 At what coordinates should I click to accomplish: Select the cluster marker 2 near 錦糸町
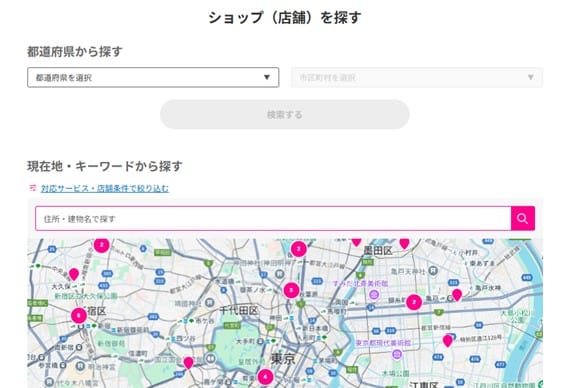(414, 302)
